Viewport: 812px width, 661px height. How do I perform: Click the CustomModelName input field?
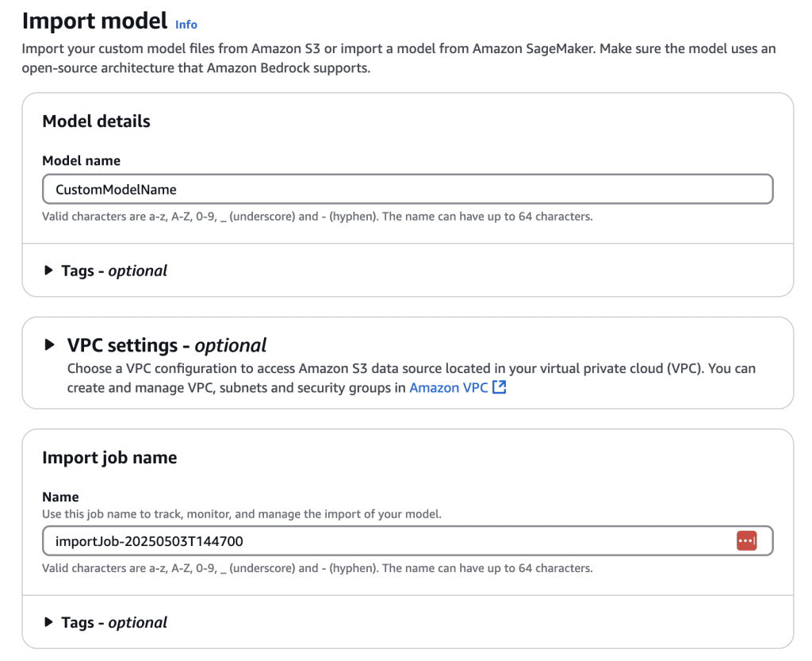coord(407,190)
